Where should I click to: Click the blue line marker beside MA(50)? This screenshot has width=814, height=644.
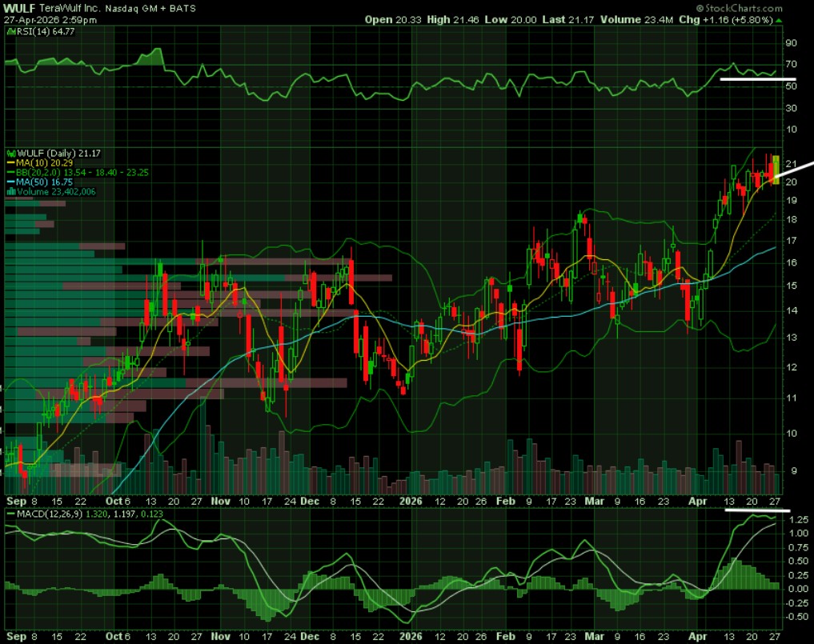tap(11, 182)
